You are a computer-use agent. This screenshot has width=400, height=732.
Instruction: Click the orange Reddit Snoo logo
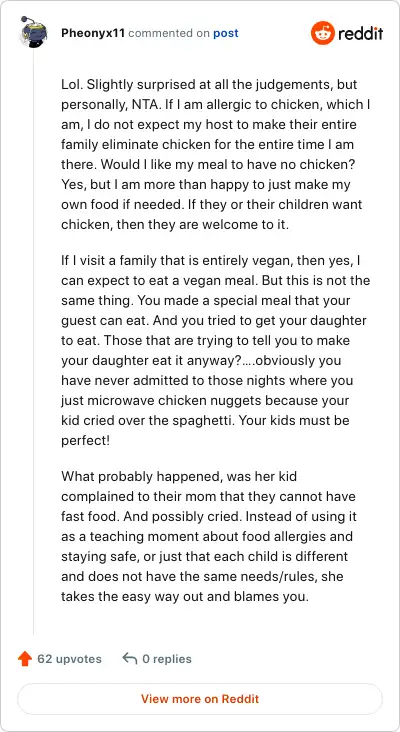323,33
